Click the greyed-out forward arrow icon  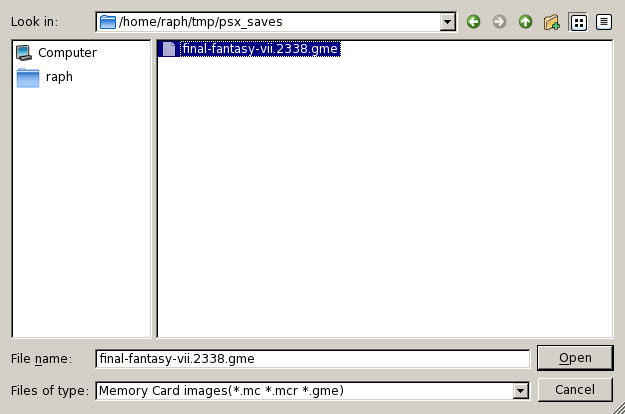coord(499,22)
